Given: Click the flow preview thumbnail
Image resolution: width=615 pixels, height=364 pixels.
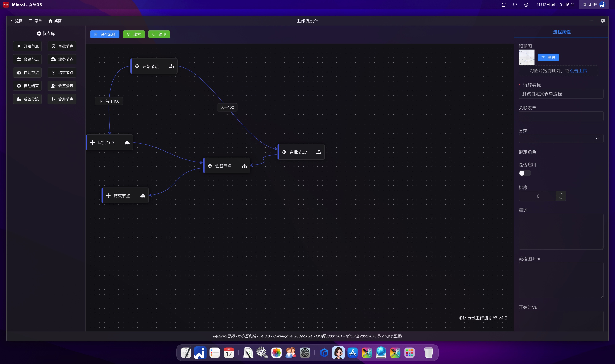Looking at the screenshot, I should [x=526, y=57].
